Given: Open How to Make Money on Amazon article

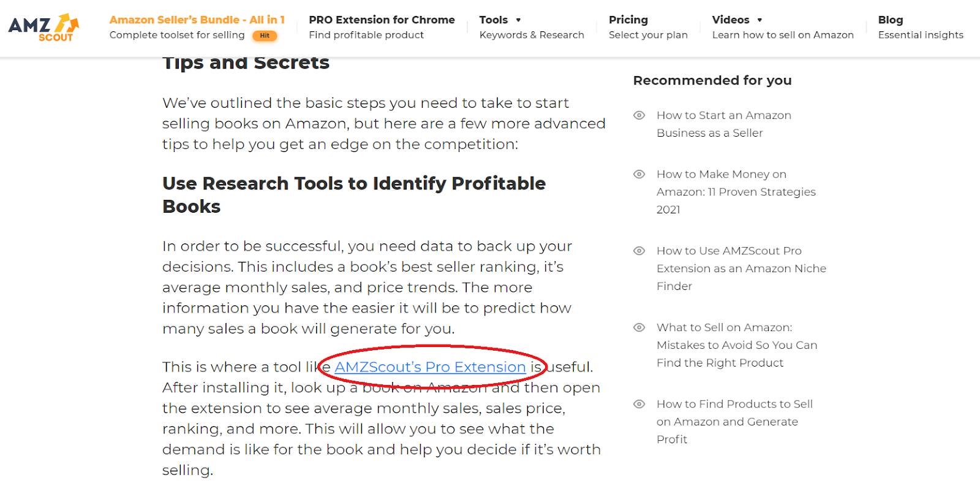Looking at the screenshot, I should click(736, 192).
